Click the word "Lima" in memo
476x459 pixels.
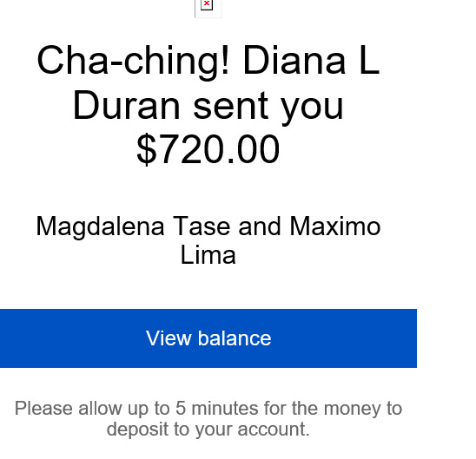coord(208,255)
